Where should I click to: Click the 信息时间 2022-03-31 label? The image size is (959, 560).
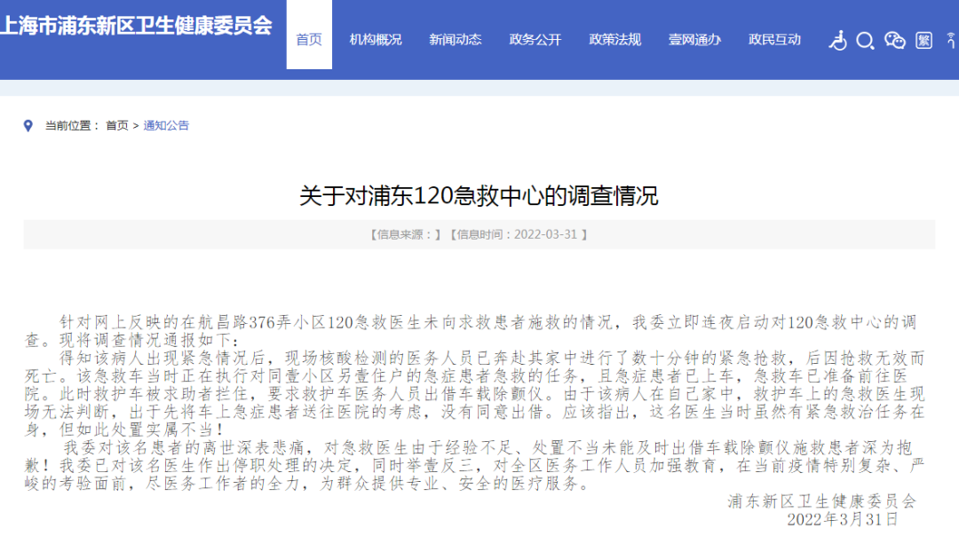pyautogui.click(x=519, y=234)
